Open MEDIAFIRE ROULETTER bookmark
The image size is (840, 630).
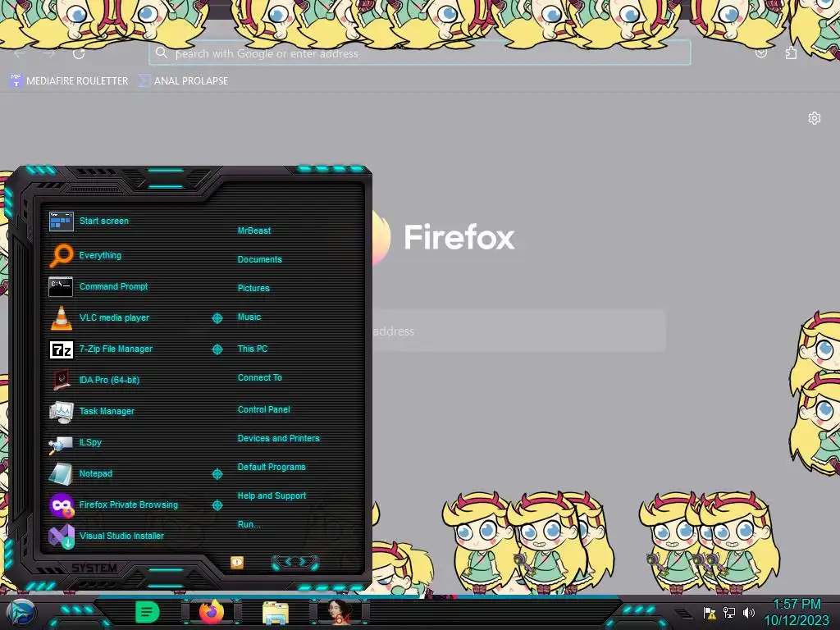[x=69, y=81]
